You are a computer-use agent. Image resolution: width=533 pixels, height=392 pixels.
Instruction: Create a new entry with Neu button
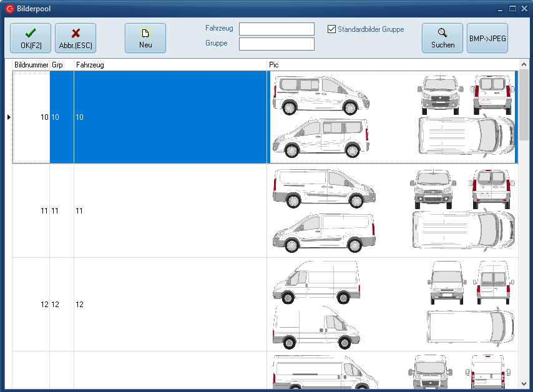coord(145,38)
